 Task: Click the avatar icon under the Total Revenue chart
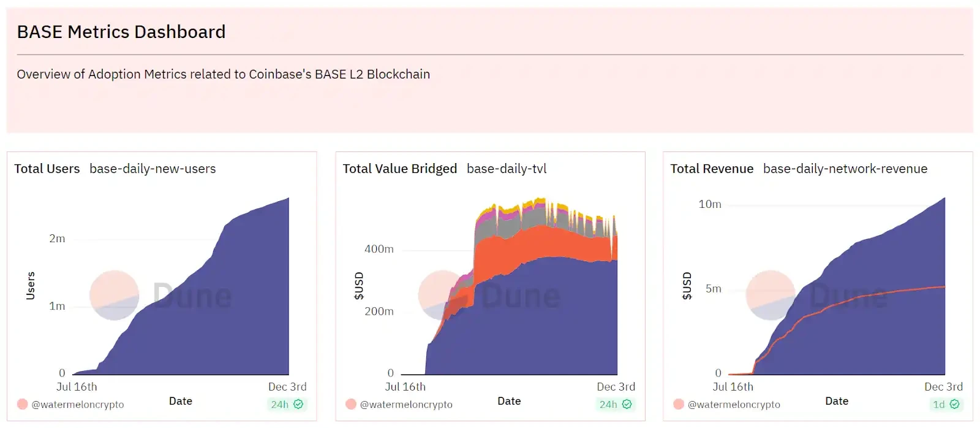(x=678, y=404)
